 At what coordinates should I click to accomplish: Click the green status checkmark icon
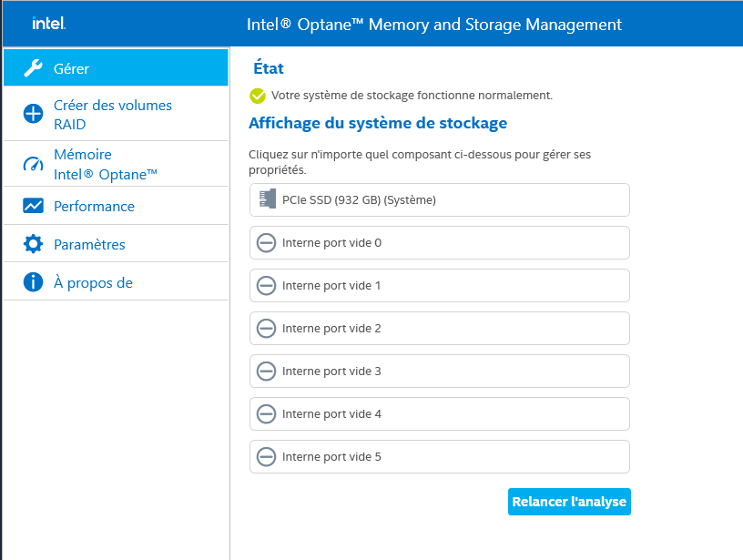click(258, 96)
